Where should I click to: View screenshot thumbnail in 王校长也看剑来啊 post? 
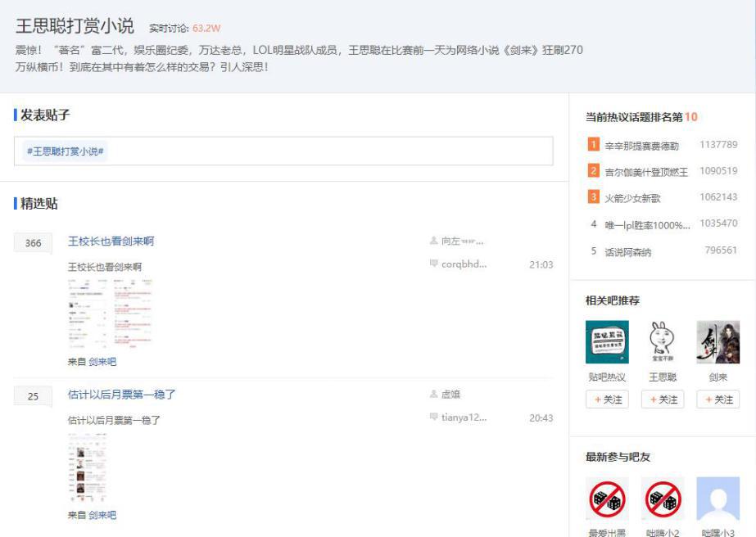[111, 314]
